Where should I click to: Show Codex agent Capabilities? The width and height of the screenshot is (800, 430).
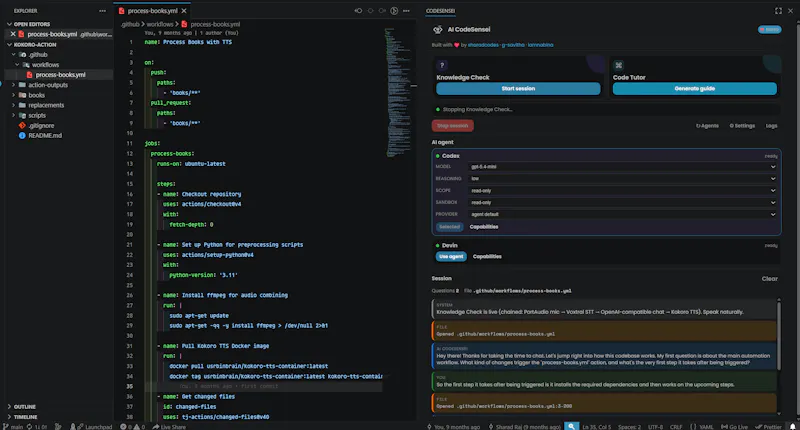click(x=484, y=227)
